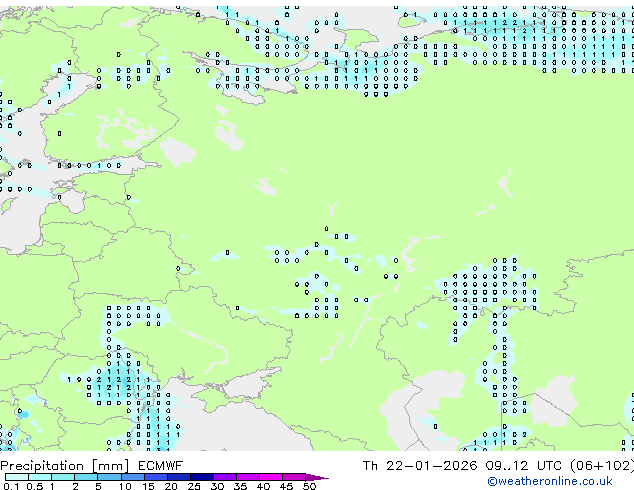Click the "45" legend value
634x490 pixels.
coord(286,486)
